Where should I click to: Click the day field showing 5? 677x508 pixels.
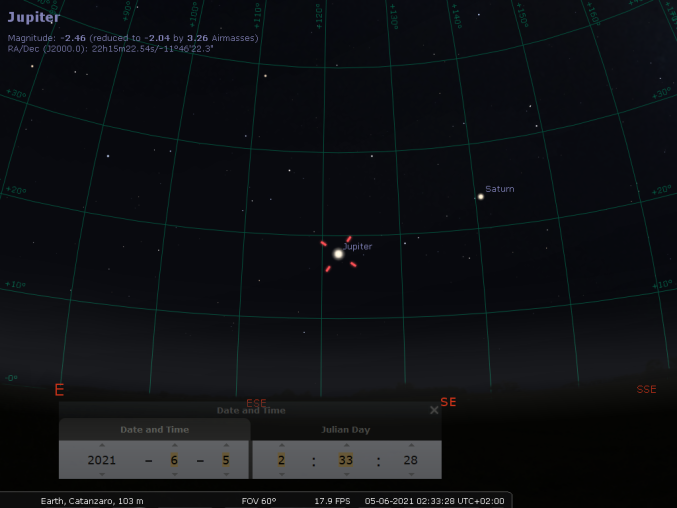coord(226,460)
